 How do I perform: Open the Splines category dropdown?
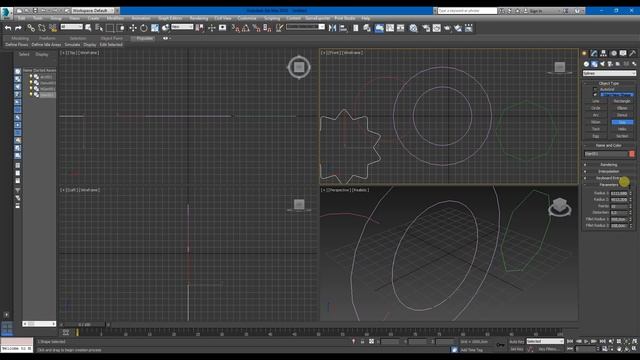pyautogui.click(x=609, y=73)
